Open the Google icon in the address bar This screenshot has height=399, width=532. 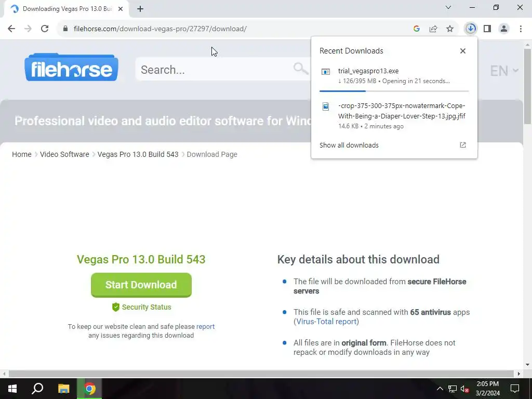(417, 29)
